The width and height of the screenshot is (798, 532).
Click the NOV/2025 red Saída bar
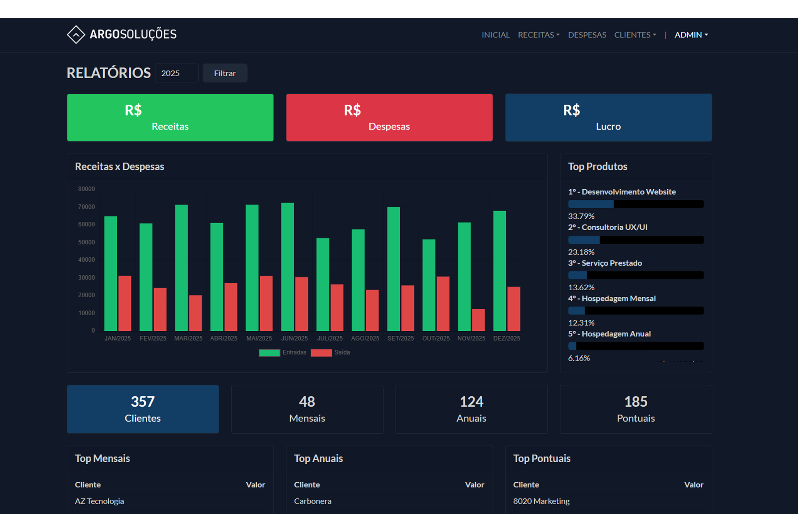point(478,320)
